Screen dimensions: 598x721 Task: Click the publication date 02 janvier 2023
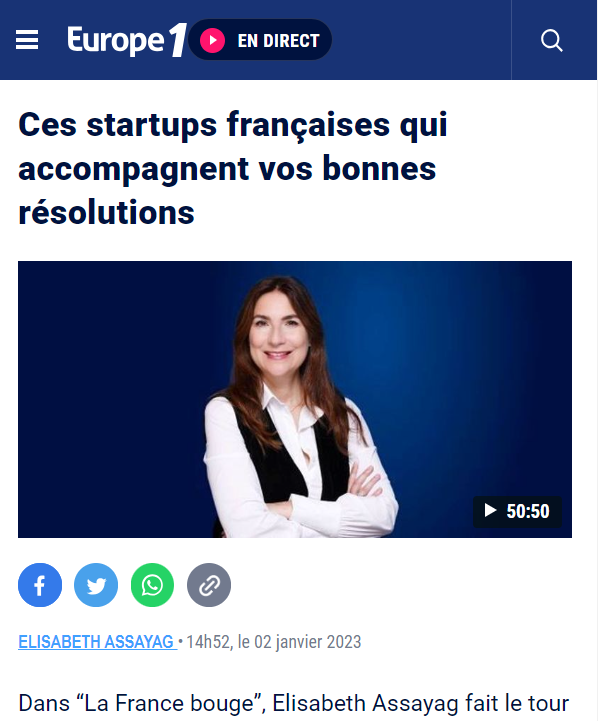click(x=308, y=641)
